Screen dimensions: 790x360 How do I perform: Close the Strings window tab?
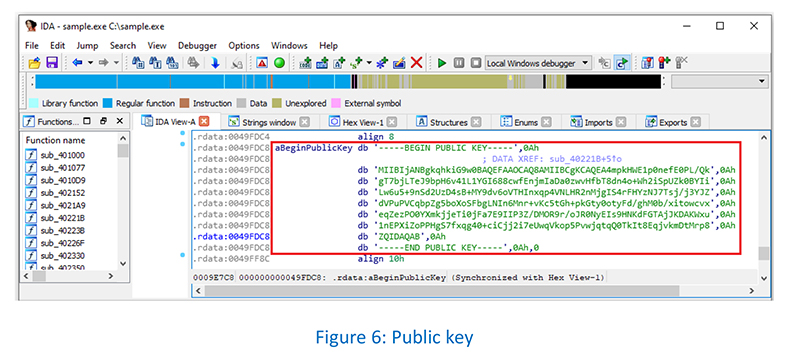(x=304, y=122)
